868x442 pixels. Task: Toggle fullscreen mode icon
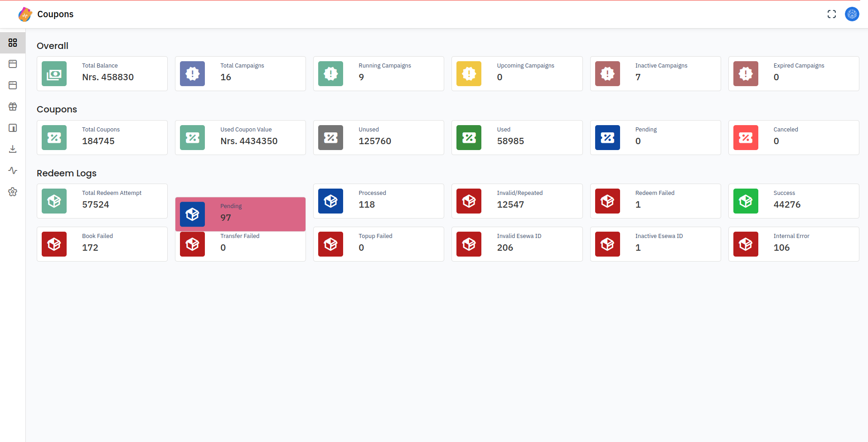pos(831,14)
